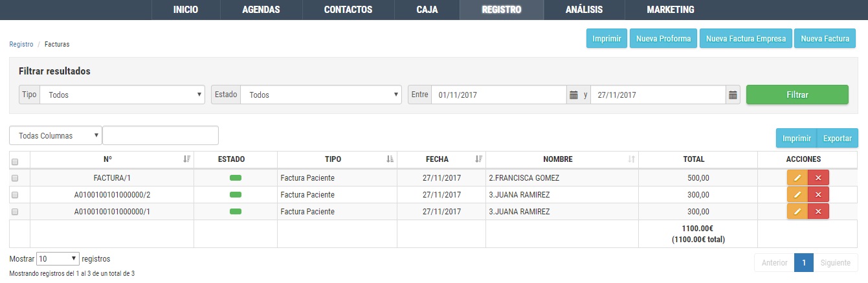868x283 pixels.
Task: Open calendar icon for start date 01/11/2017
Action: point(573,95)
